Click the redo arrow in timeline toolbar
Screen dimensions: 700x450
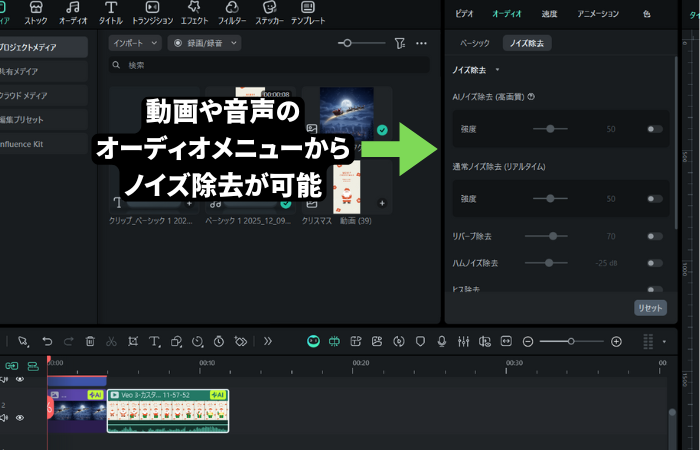[68, 342]
